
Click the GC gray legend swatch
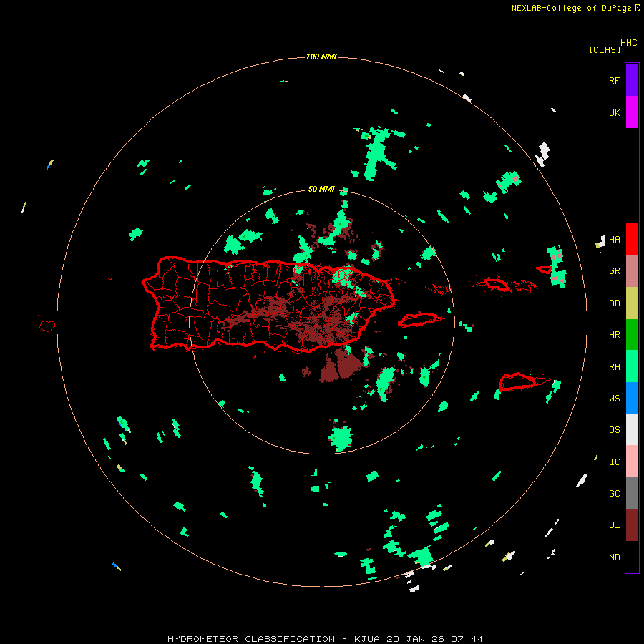point(632,493)
